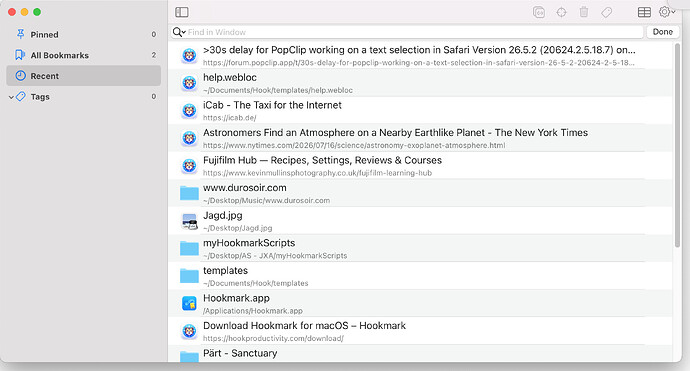Click the pin icon next to Pinned
The height and width of the screenshot is (371, 690).
click(20, 34)
